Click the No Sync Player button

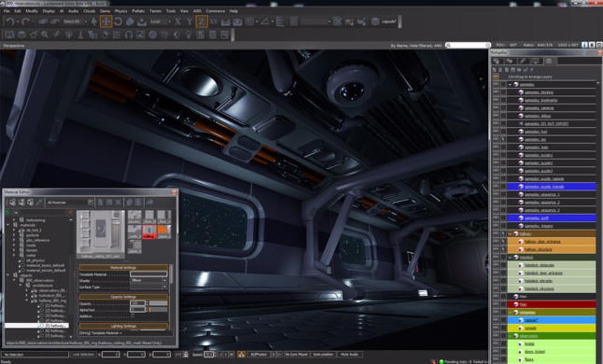tap(296, 355)
